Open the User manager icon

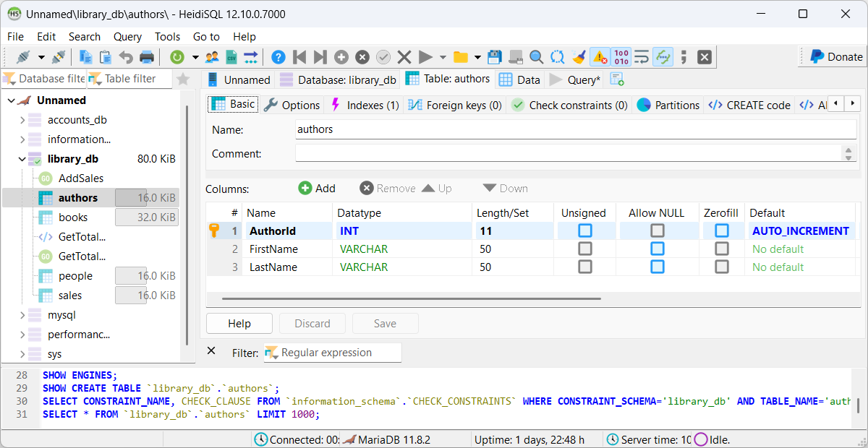click(212, 57)
